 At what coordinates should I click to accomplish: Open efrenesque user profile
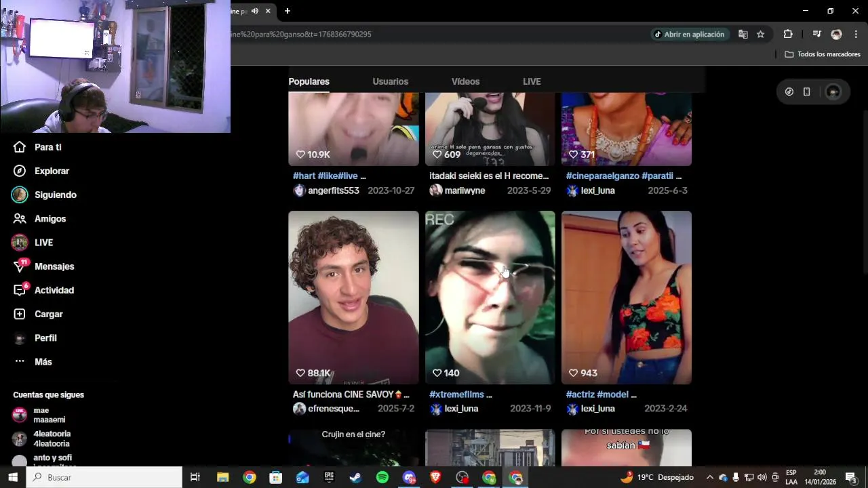point(326,409)
